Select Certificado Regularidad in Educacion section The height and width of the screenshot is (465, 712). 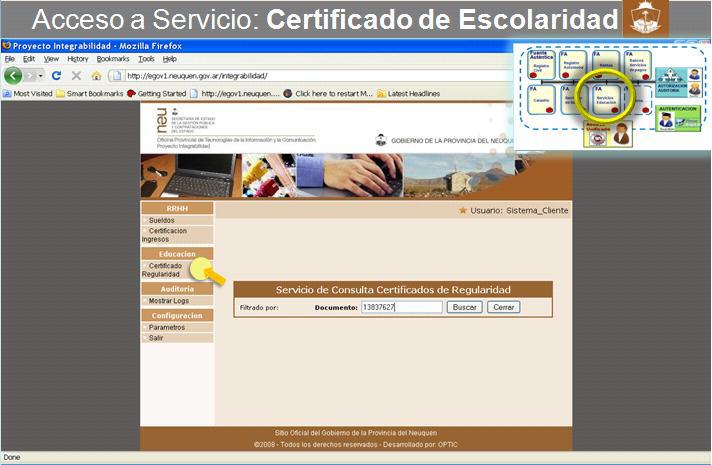click(x=165, y=269)
